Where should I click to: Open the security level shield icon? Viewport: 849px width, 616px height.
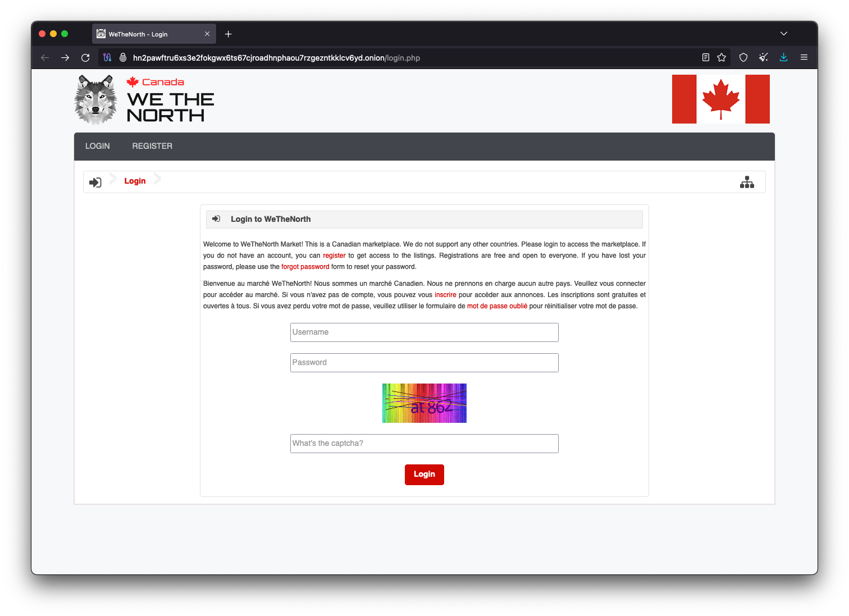click(x=743, y=57)
